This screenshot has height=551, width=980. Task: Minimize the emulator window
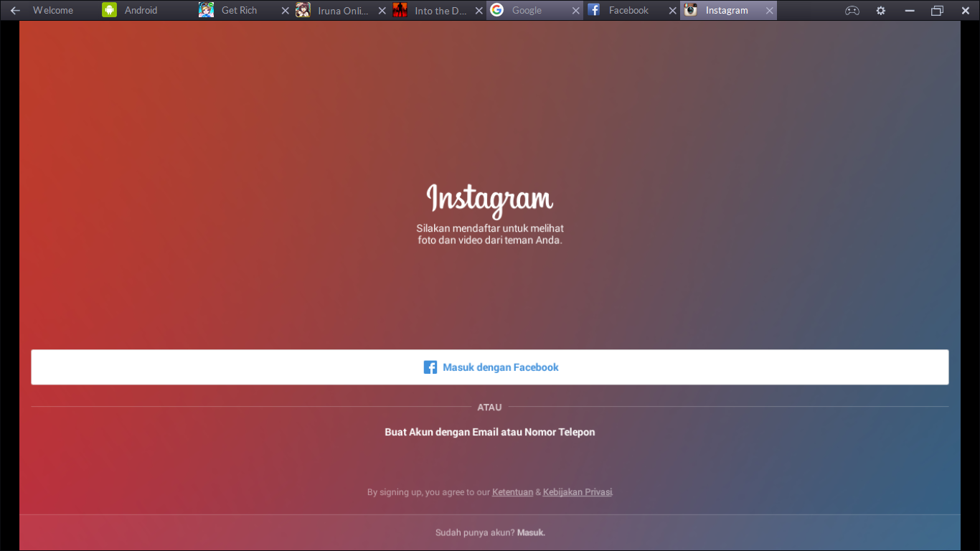[x=910, y=11]
